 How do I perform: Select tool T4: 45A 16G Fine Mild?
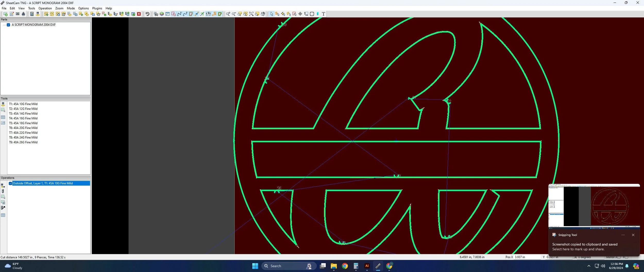coord(23,118)
